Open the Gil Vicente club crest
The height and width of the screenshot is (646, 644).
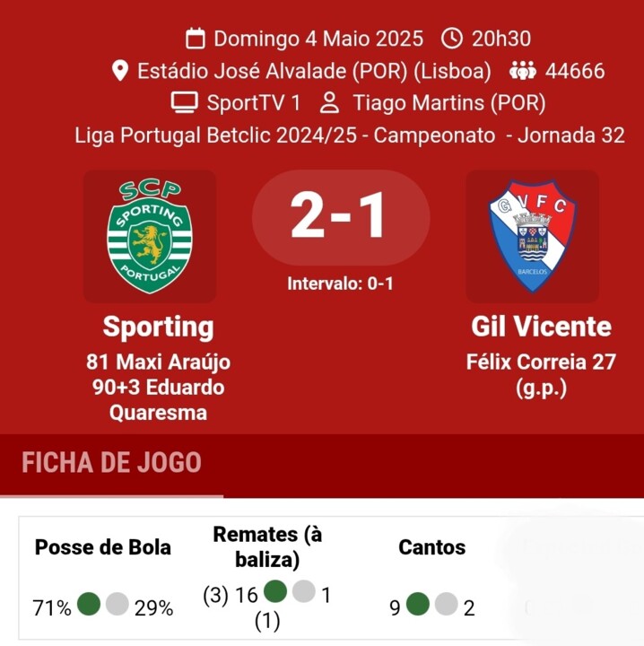click(533, 236)
